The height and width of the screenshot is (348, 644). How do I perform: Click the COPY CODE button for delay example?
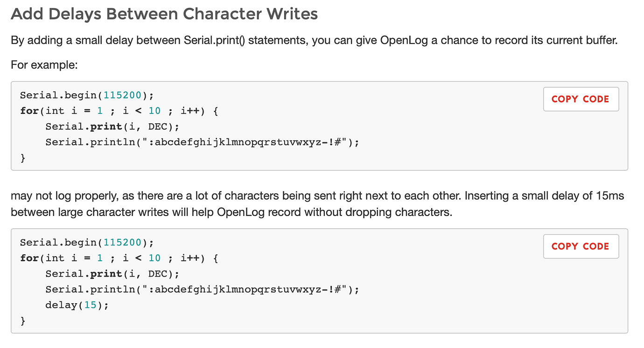pos(581,246)
